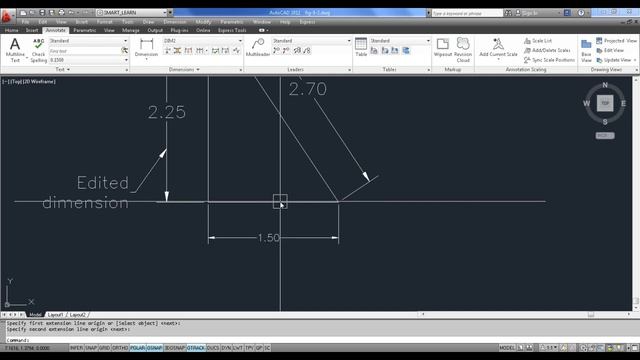
Task: Open the Draw menu in menu bar
Action: [148, 22]
